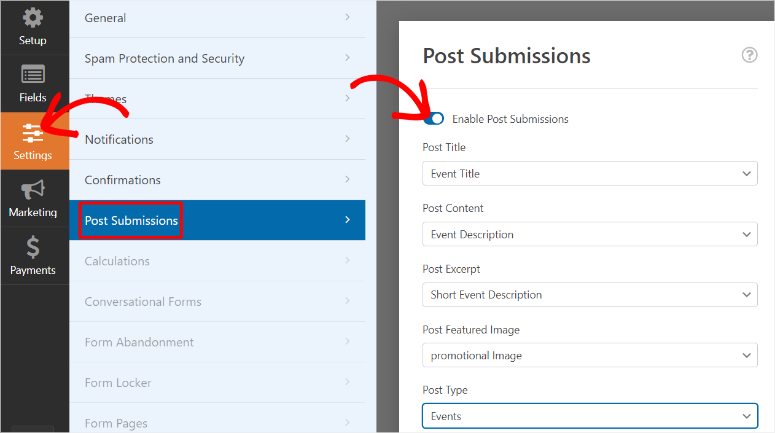Click chevron arrow on Post Submissions row

(347, 220)
